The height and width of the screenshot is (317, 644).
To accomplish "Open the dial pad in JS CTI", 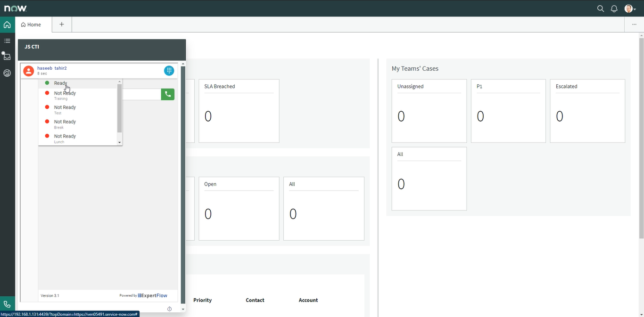I will click(x=169, y=71).
